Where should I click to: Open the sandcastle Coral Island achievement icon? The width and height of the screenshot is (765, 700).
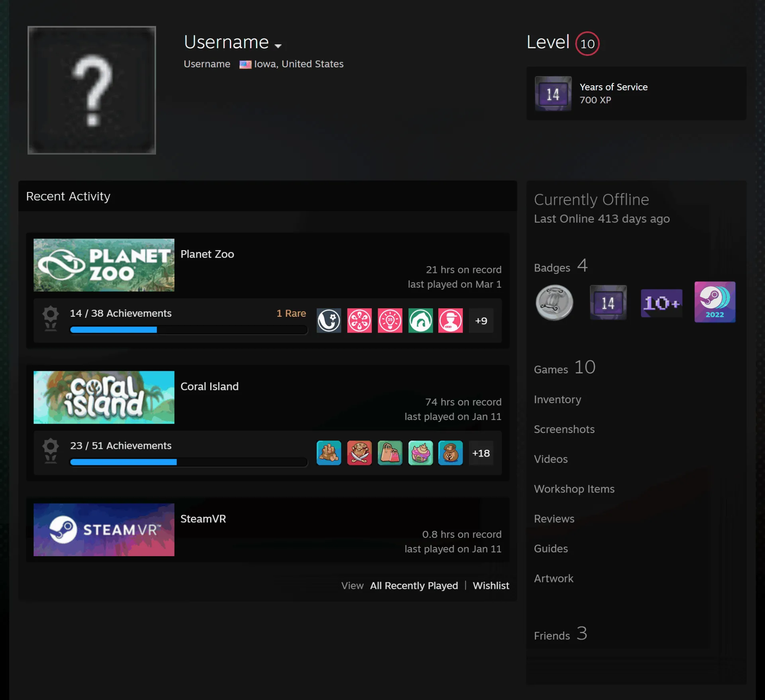[329, 453]
